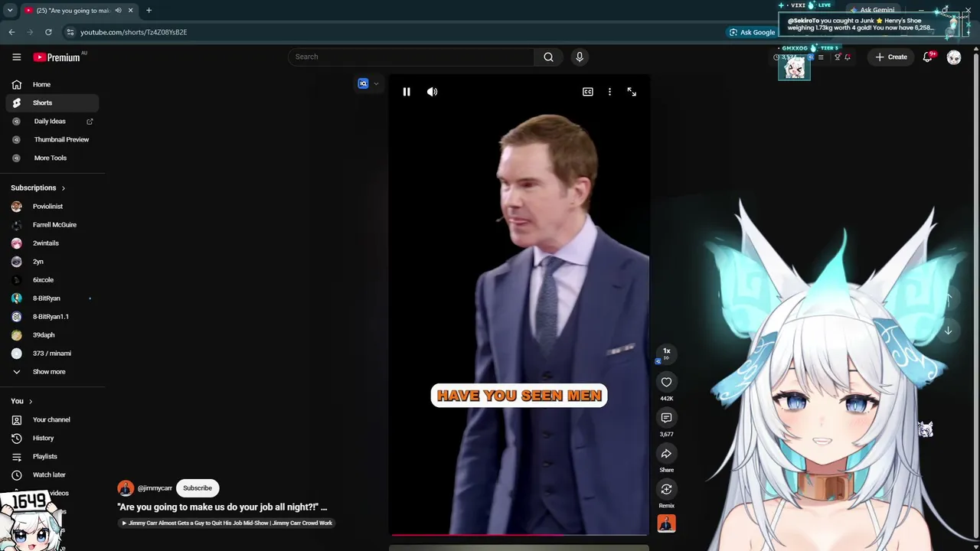Click the search magnifier button

coord(548,57)
